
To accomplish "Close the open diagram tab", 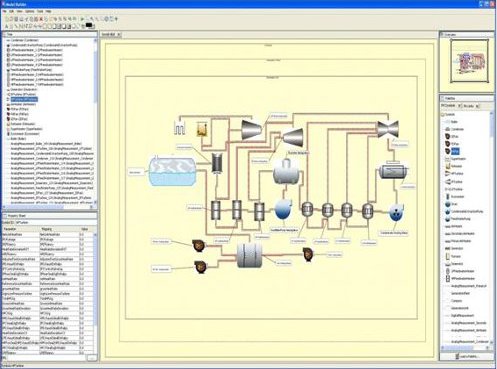I will (119, 34).
